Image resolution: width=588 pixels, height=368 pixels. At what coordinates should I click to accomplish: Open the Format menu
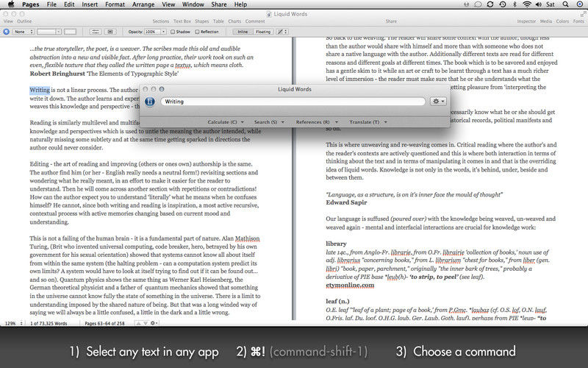click(115, 4)
